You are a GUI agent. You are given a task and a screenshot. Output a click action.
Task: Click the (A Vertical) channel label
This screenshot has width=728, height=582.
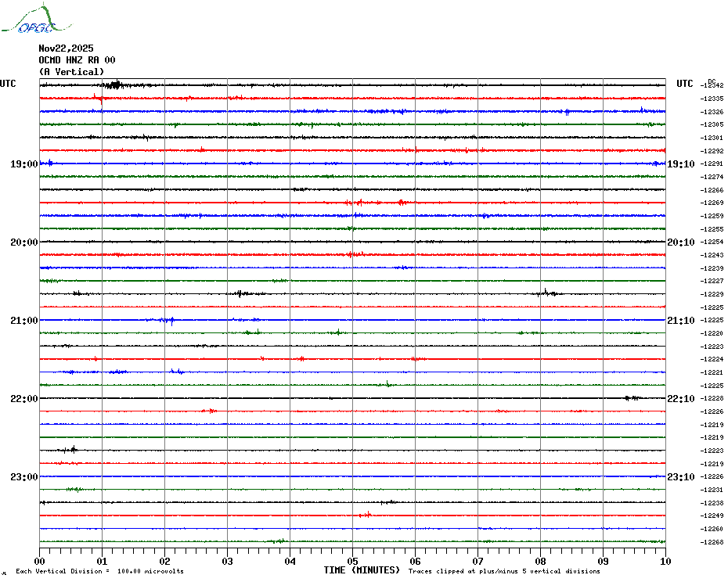coord(71,71)
